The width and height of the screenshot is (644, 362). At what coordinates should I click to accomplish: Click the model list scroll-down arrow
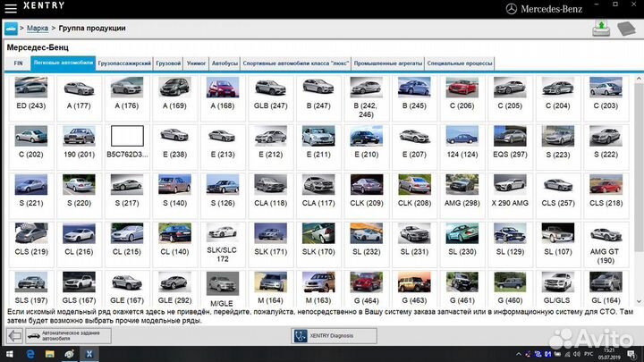pos(639,302)
